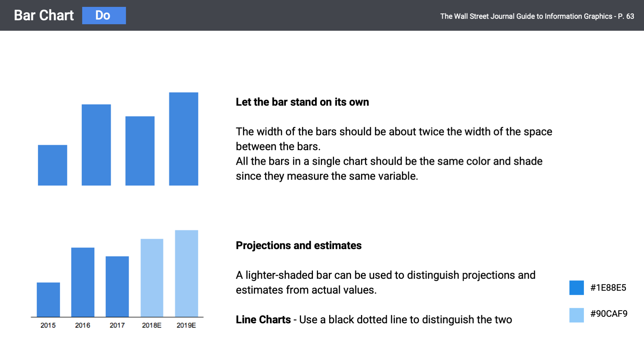Select the "Projections and estimates" heading

pos(298,245)
